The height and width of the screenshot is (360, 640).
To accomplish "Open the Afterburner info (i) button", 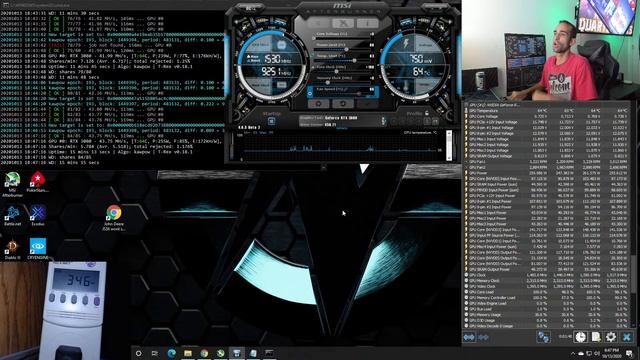I will point(367,23).
